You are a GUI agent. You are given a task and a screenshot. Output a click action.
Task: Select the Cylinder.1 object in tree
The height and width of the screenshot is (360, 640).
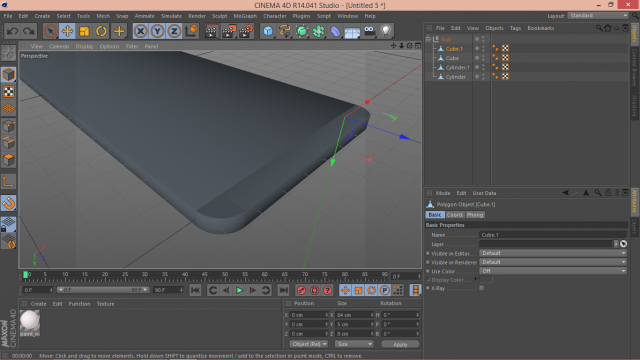pyautogui.click(x=457, y=67)
